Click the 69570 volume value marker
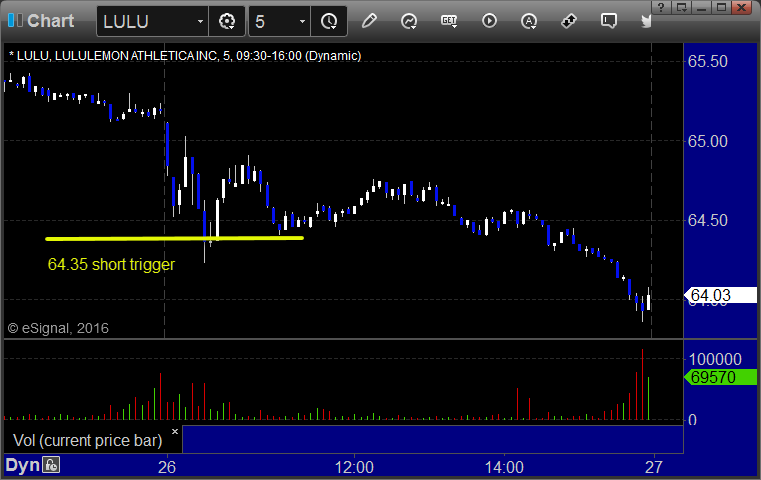 point(721,377)
